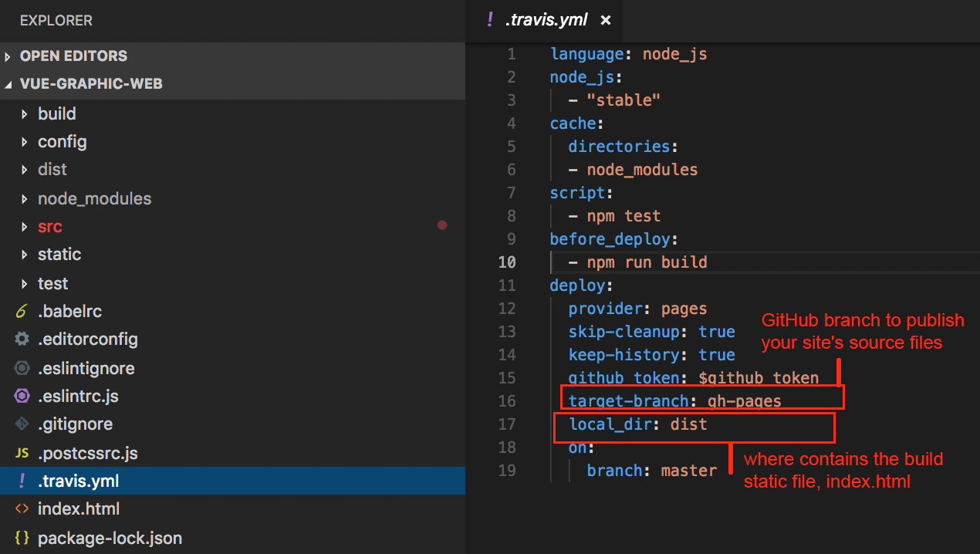
Task: Expand the dist folder
Action: (x=52, y=170)
